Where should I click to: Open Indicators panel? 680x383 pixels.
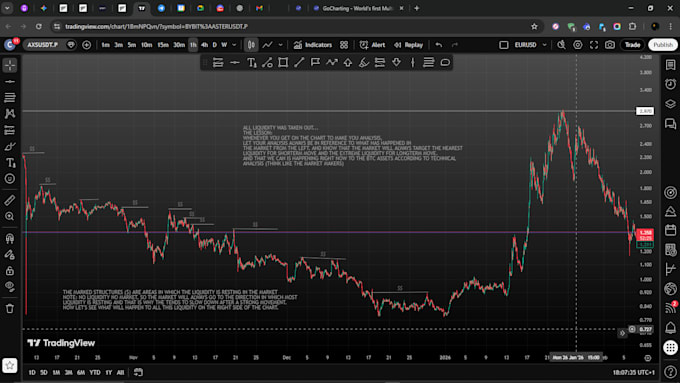pos(313,45)
